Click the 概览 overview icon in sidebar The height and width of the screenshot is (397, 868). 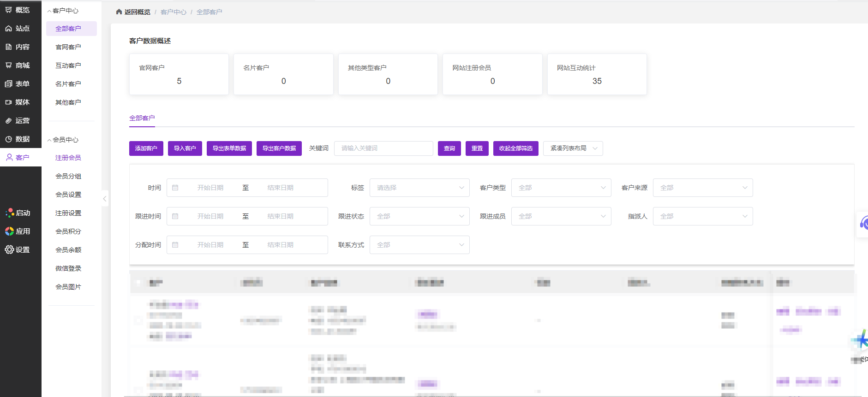pos(8,10)
